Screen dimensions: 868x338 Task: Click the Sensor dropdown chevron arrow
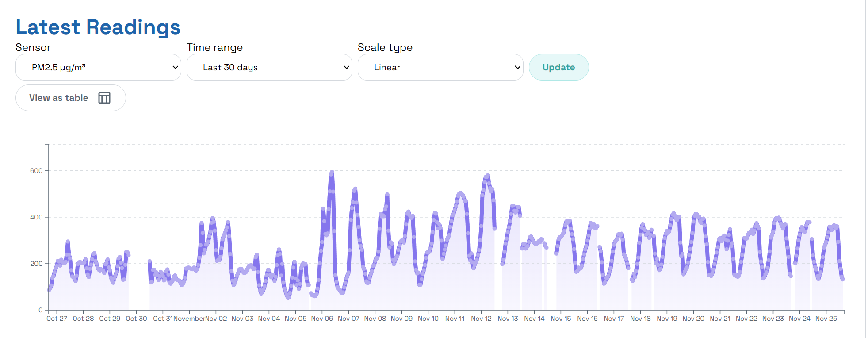coord(176,67)
